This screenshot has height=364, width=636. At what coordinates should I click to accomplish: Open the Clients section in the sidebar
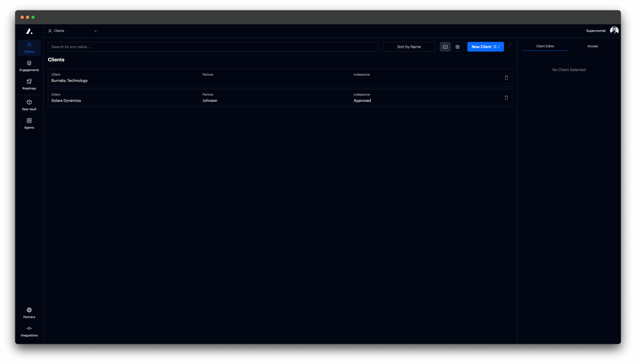pyautogui.click(x=29, y=47)
